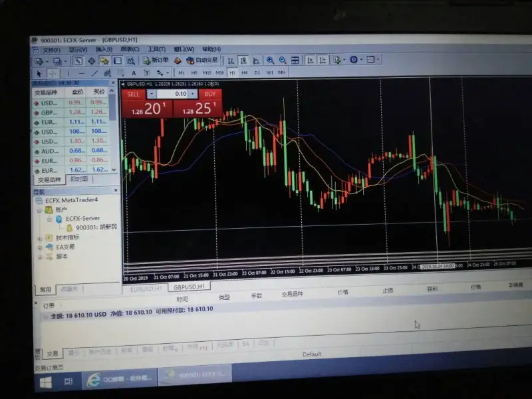Select the crosshair cursor tool
Image resolution: width=532 pixels, height=399 pixels.
click(x=53, y=72)
